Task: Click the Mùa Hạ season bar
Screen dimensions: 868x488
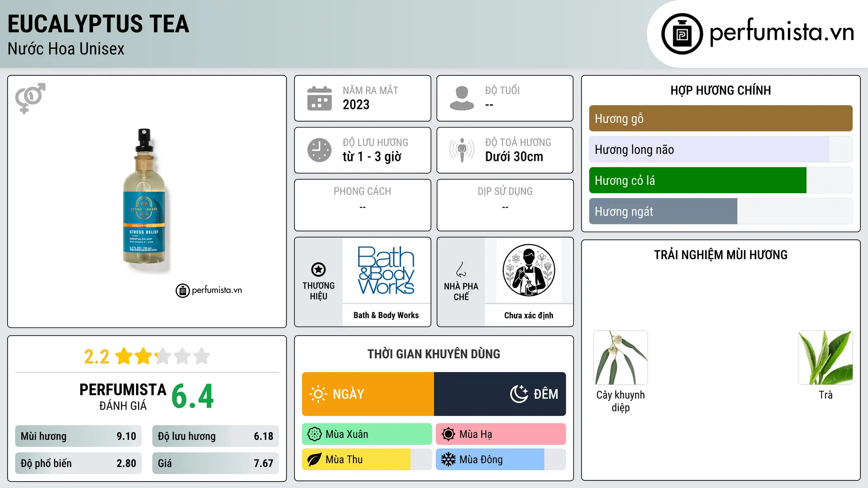Action: click(x=501, y=434)
